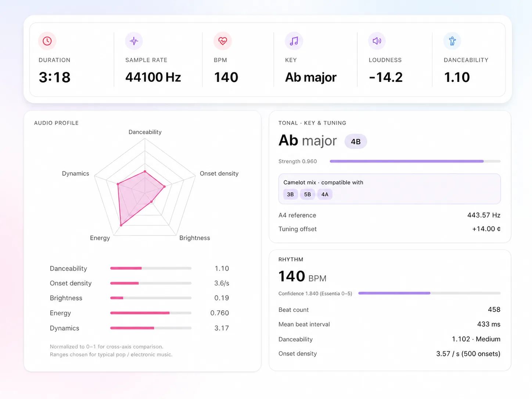
Task: Select the 4A compatible key chip
Action: (325, 194)
